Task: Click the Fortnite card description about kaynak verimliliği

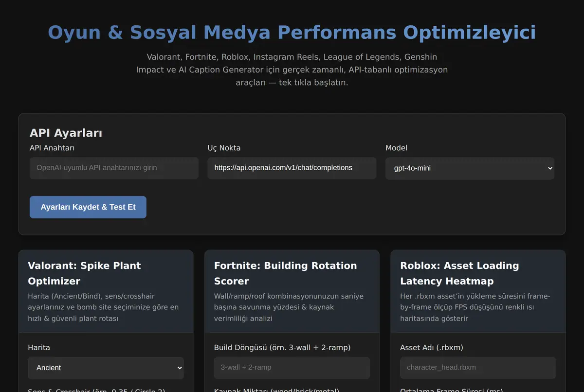Action: tap(289, 307)
